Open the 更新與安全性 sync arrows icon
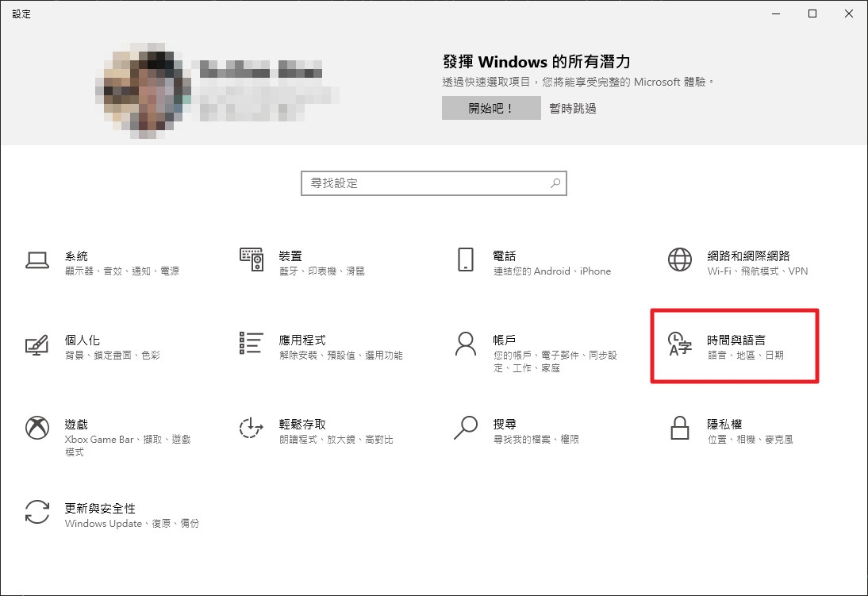This screenshot has width=868, height=596. pyautogui.click(x=37, y=512)
